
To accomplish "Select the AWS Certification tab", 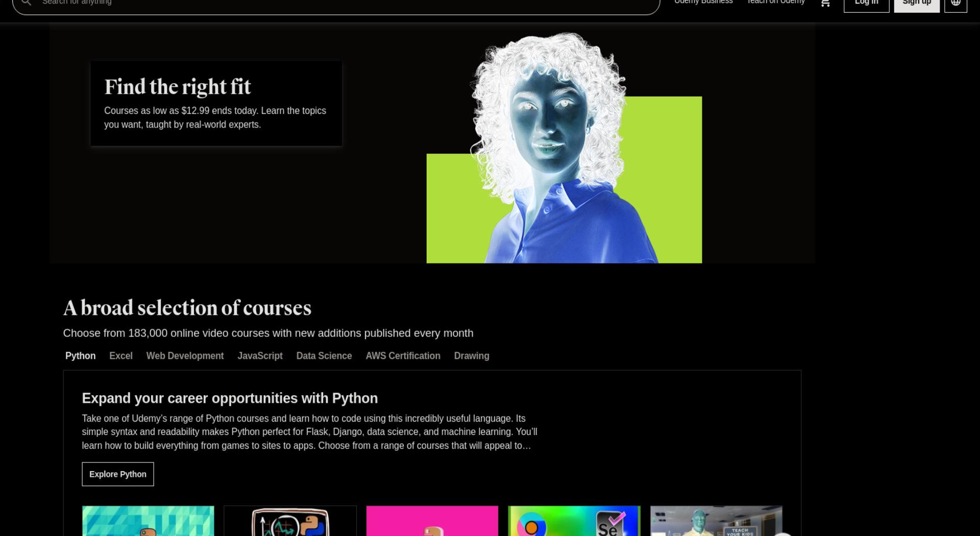I will click(403, 356).
